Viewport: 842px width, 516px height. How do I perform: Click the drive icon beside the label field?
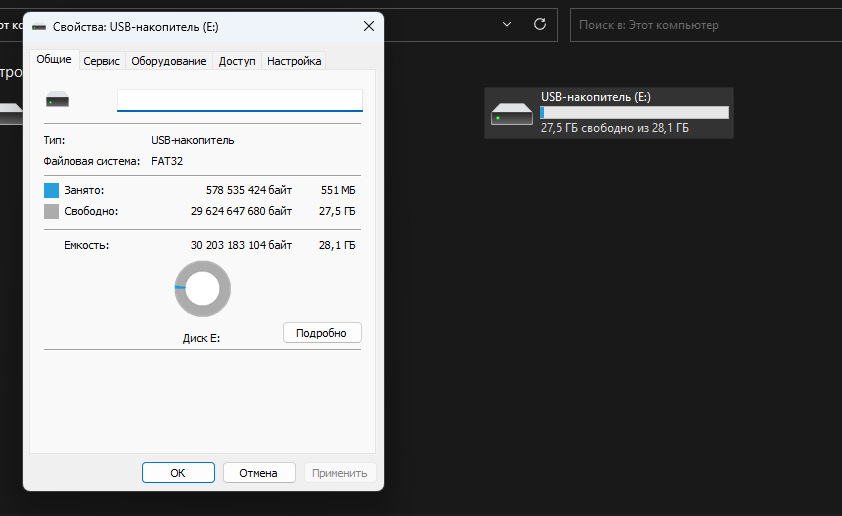57,100
